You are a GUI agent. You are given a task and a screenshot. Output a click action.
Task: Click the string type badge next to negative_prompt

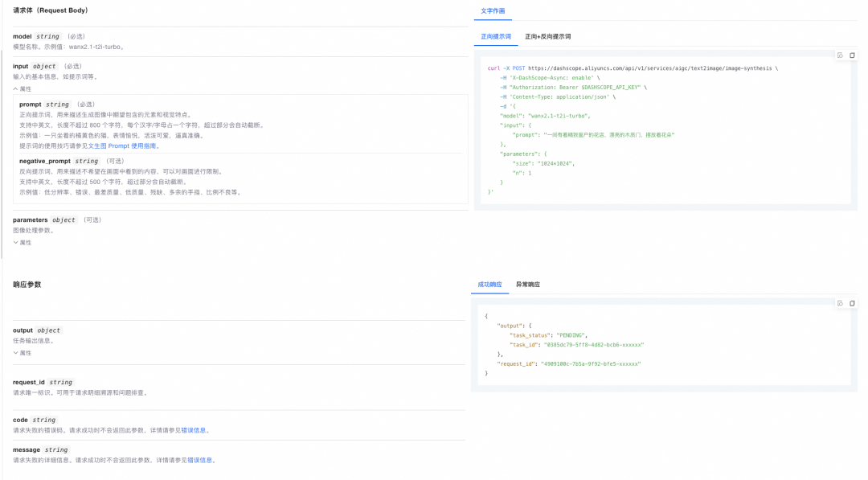tap(87, 161)
